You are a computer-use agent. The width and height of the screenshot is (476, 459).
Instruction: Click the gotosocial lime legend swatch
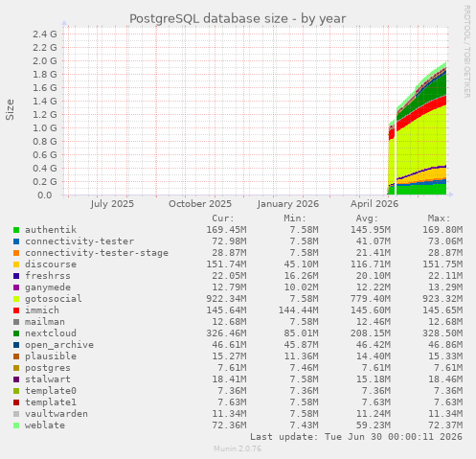16,299
